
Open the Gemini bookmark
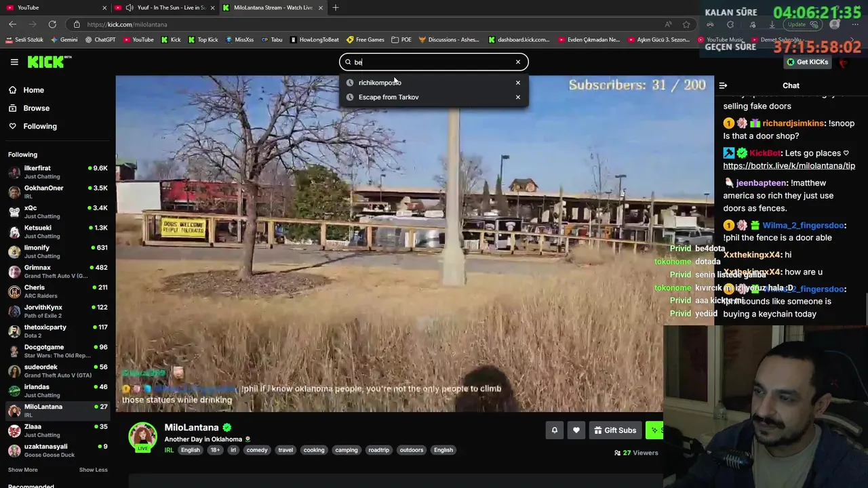[64, 39]
